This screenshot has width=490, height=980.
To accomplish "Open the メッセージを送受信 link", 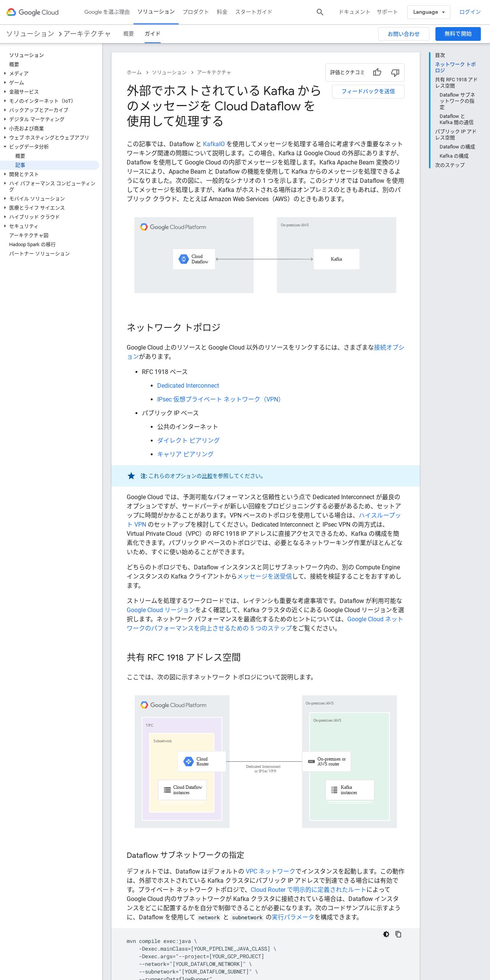I will 264,576.
